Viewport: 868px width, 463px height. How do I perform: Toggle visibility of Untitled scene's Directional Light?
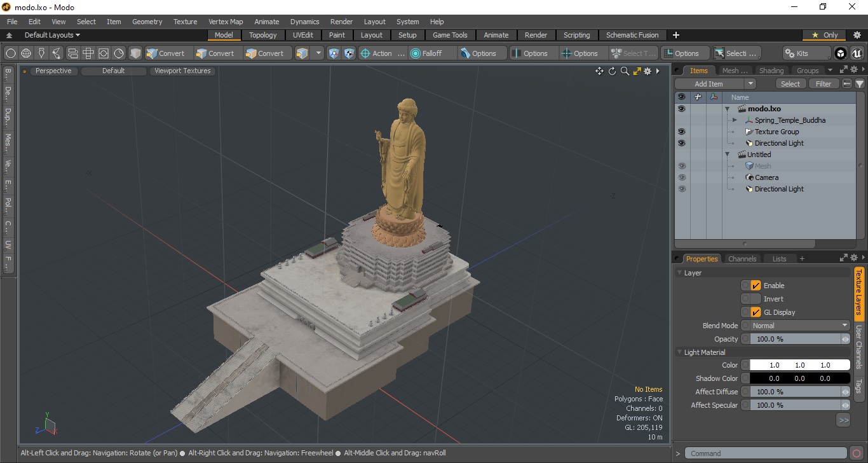pos(682,189)
